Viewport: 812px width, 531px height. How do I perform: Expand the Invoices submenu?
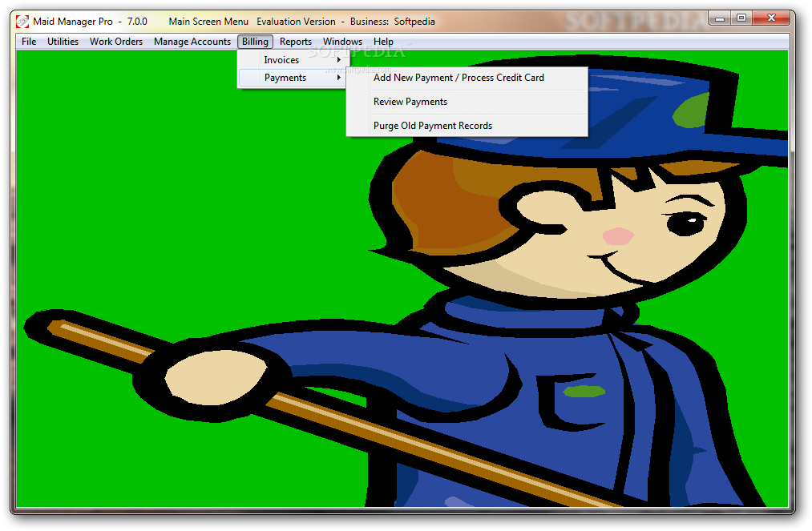[x=293, y=60]
